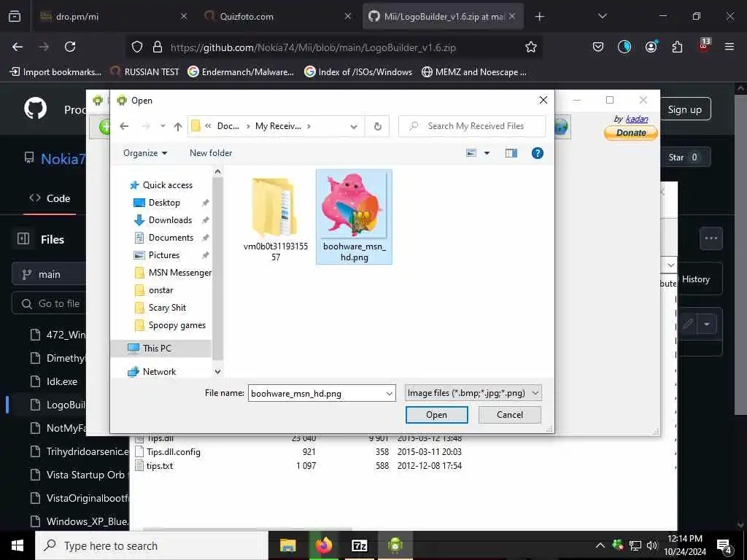The height and width of the screenshot is (560, 747).
Task: Open the Firefox account icon
Action: pos(651,47)
